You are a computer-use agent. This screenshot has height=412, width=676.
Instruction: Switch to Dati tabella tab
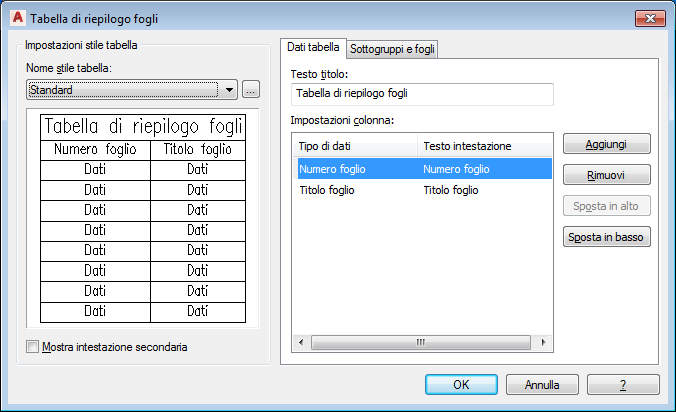coord(313,47)
